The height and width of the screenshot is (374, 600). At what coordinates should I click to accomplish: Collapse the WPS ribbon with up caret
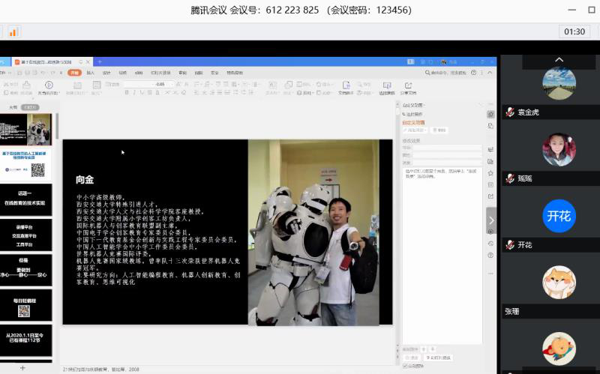point(490,73)
